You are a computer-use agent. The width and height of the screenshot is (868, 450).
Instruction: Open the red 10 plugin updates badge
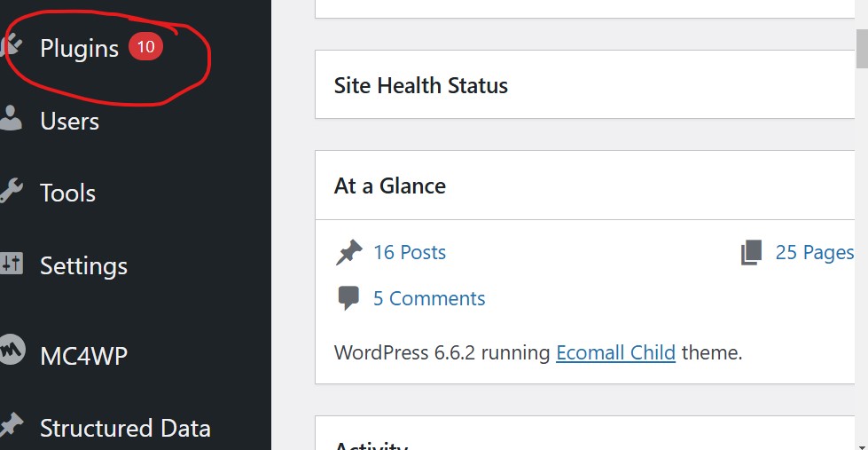point(145,46)
